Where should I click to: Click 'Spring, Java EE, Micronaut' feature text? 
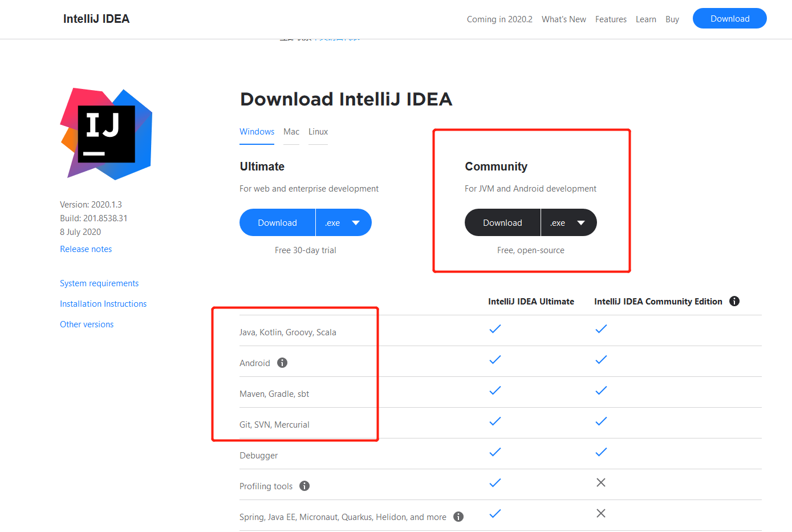(x=343, y=517)
